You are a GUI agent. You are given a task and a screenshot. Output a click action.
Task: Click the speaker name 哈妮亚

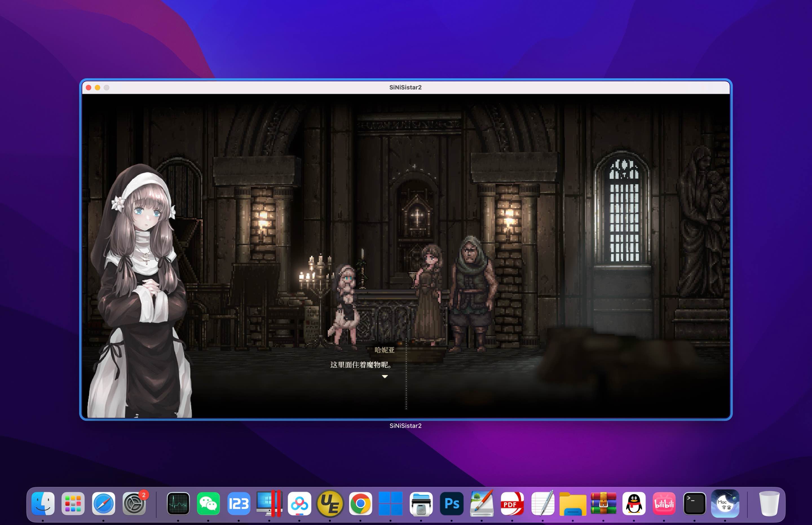pyautogui.click(x=385, y=350)
